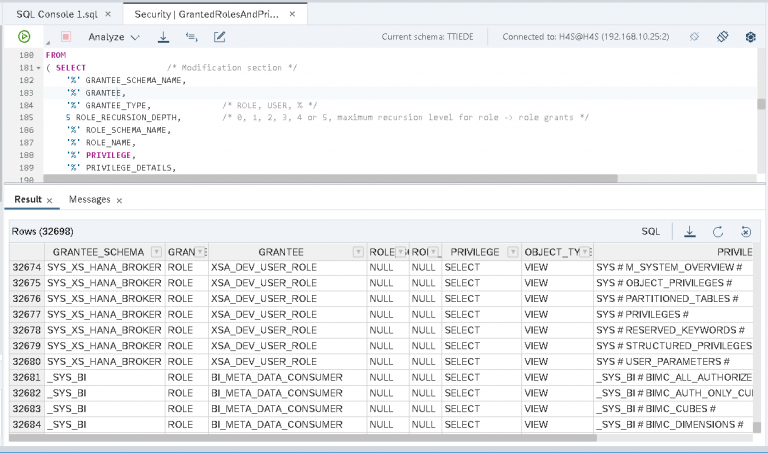Click the format code icon in toolbar
This screenshot has width=768, height=453.
pyautogui.click(x=191, y=36)
